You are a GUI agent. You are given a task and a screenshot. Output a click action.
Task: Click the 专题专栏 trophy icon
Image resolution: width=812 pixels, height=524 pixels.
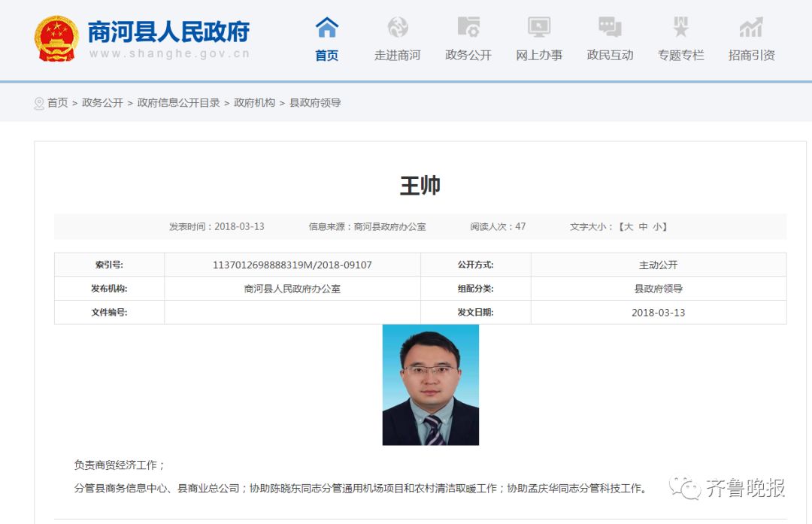(679, 27)
